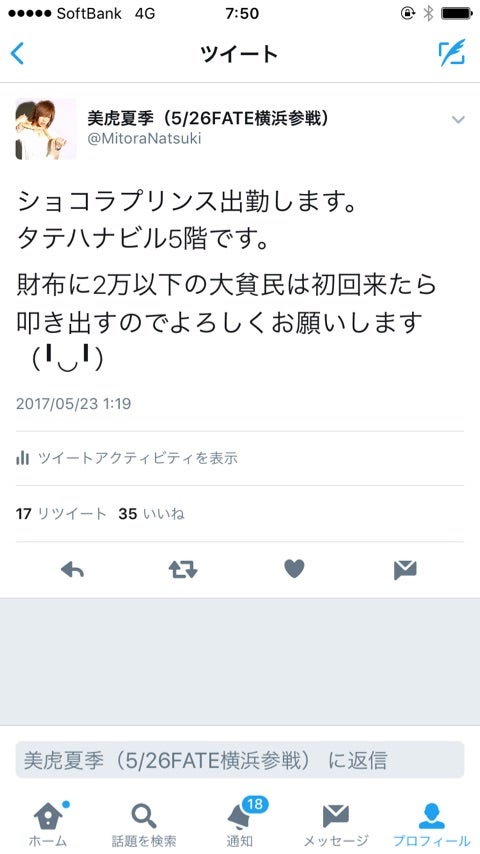Open the author's profile picture

46,129
